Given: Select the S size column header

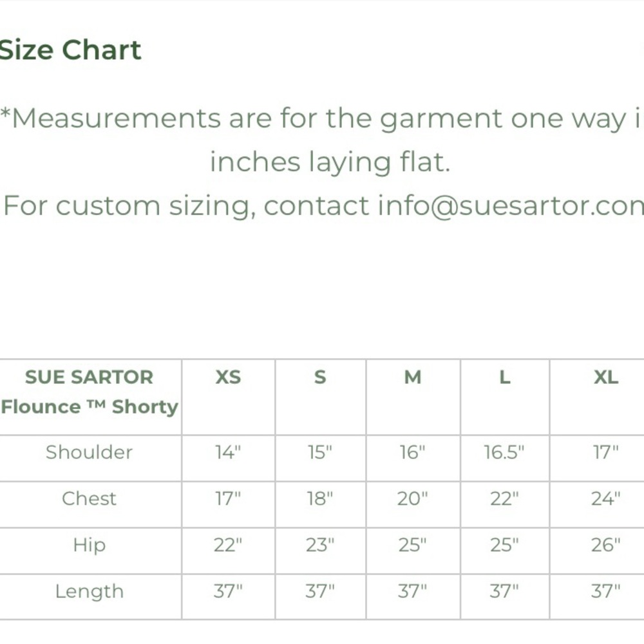Looking at the screenshot, I should coord(320,377).
